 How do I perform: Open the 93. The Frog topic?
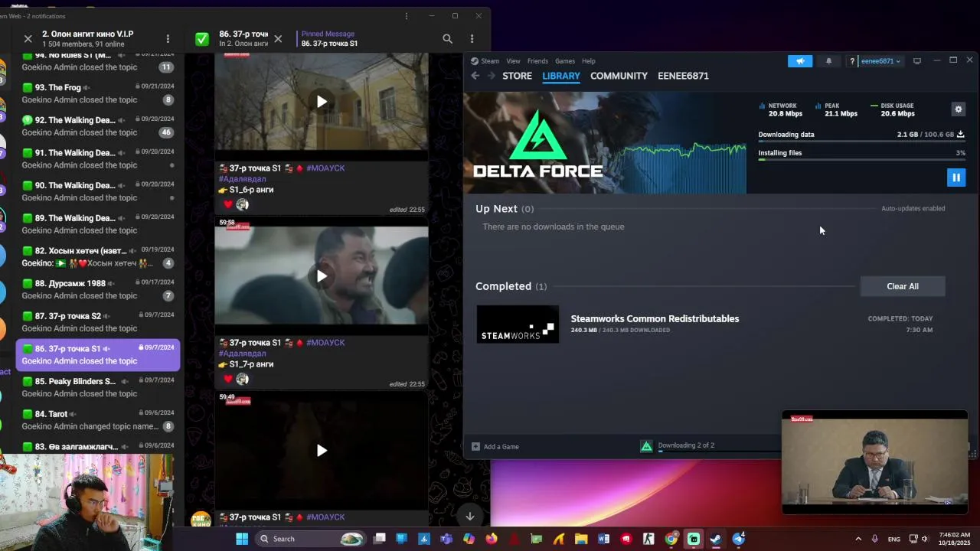pos(98,93)
